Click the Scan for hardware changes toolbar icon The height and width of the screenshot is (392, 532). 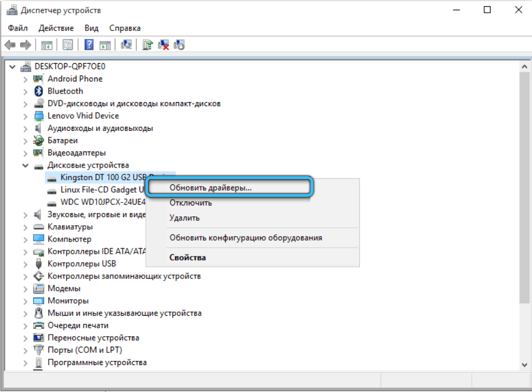[127, 45]
